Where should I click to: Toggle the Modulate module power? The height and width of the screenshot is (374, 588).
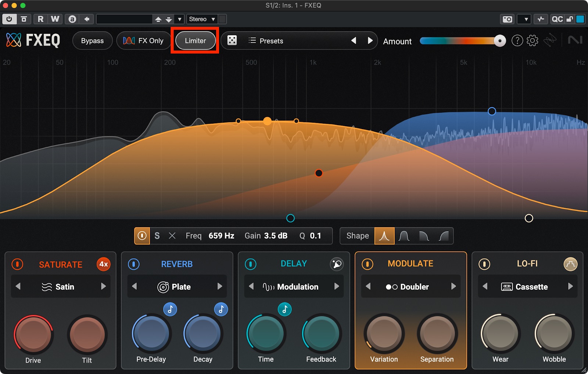367,264
